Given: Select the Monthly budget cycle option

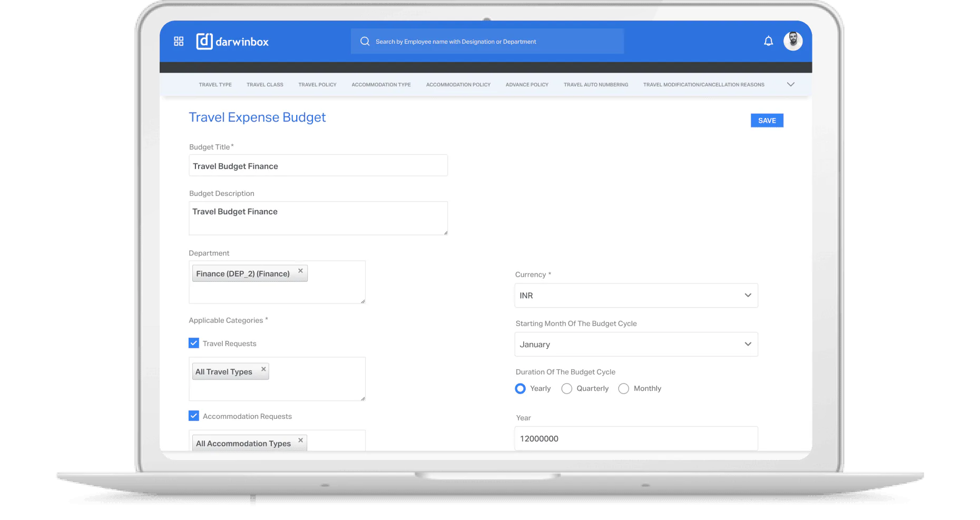Looking at the screenshot, I should tap(623, 388).
